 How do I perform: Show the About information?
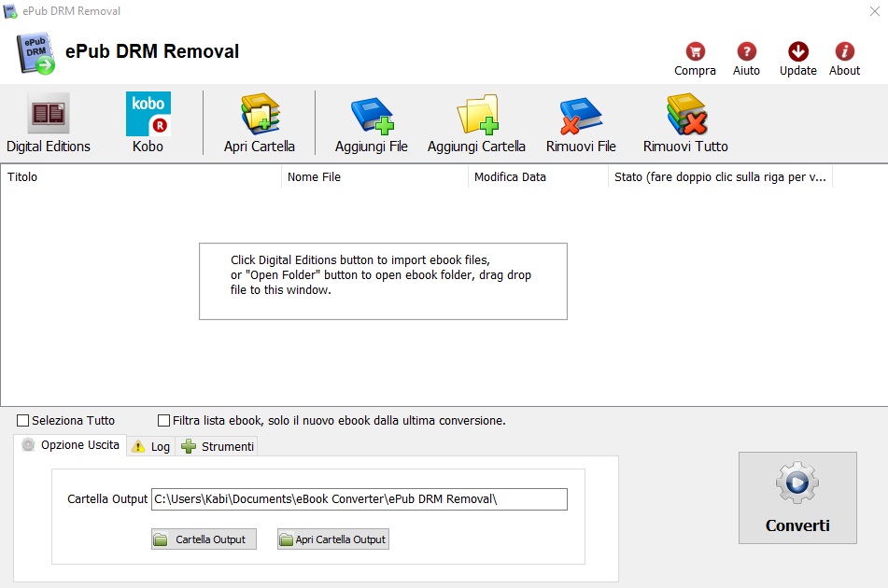(x=844, y=59)
